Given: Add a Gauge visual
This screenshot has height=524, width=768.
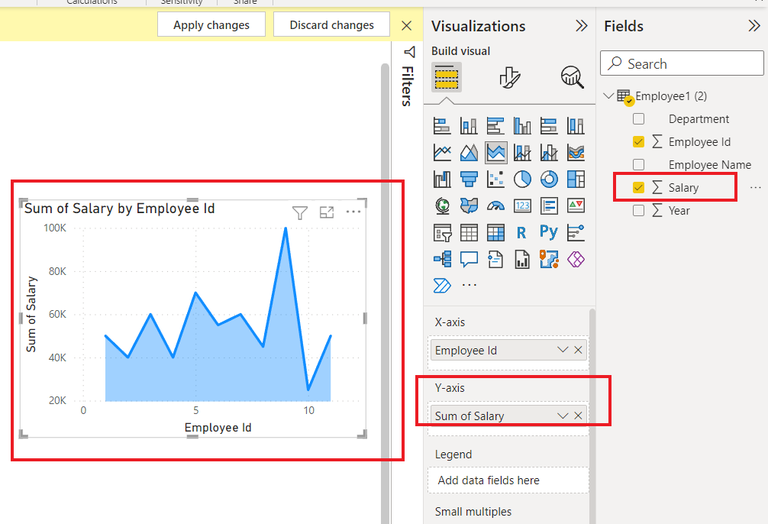Looking at the screenshot, I should tap(496, 206).
